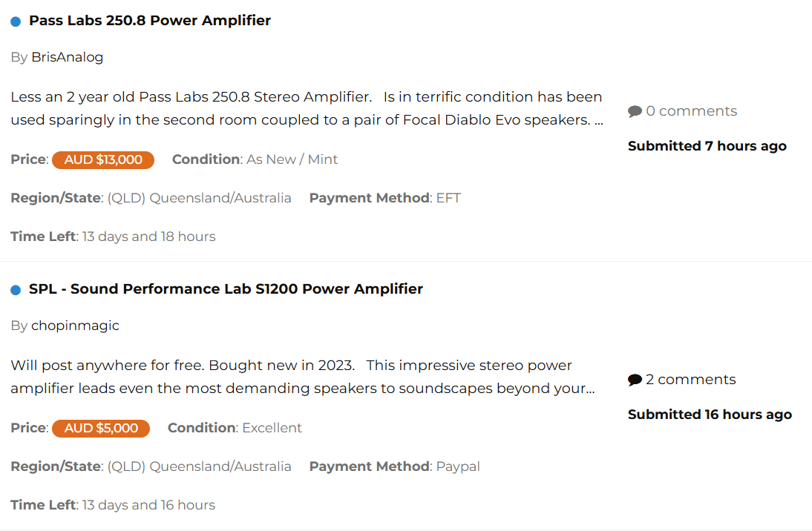Open the 0 comments link
This screenshot has height=531, width=812.
pos(691,111)
